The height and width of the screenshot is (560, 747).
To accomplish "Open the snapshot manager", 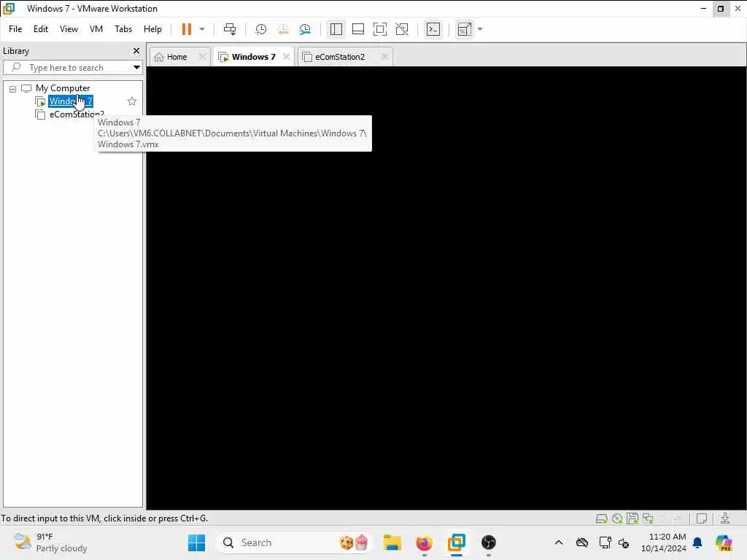I will pos(306,29).
